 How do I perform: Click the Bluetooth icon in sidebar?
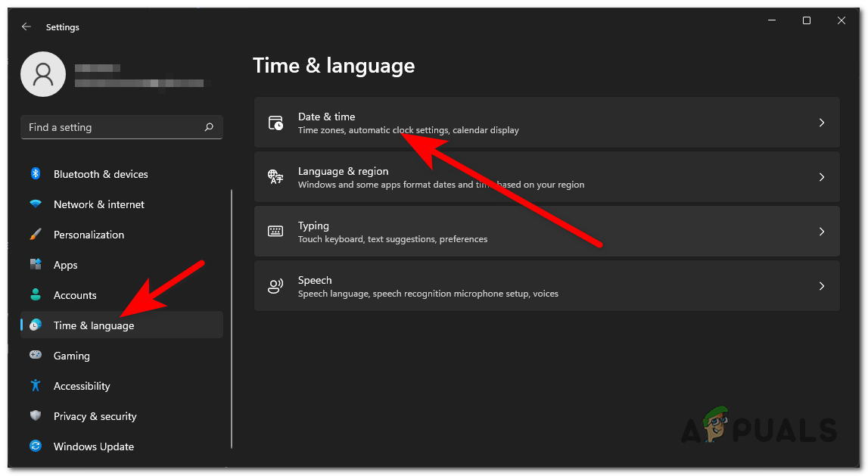tap(36, 174)
